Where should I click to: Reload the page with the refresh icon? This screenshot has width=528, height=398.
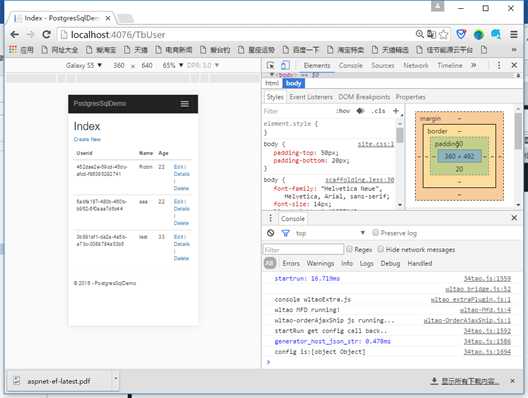(46, 34)
